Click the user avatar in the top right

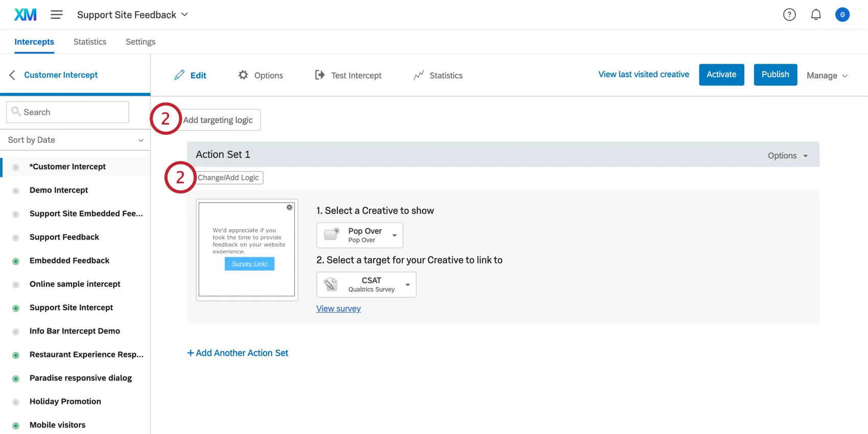coord(842,14)
